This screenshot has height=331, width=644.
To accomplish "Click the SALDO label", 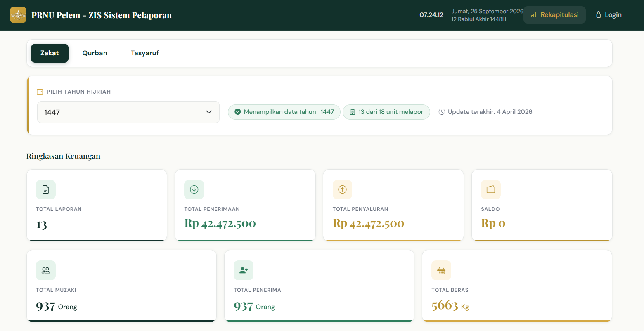I will pyautogui.click(x=490, y=209).
